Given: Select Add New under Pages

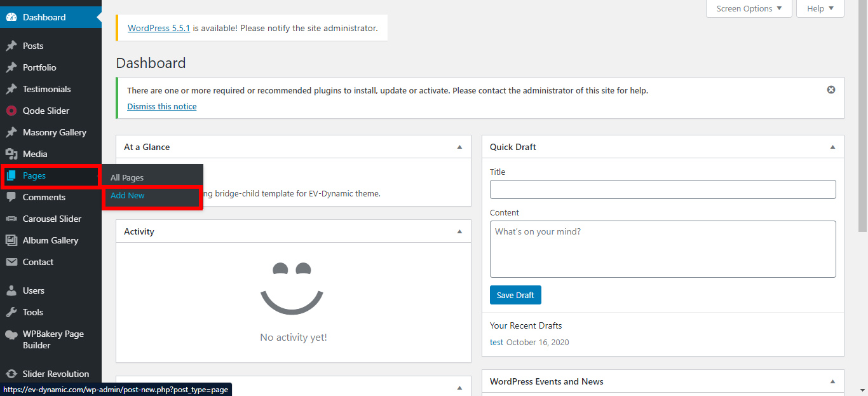Looking at the screenshot, I should [x=127, y=195].
